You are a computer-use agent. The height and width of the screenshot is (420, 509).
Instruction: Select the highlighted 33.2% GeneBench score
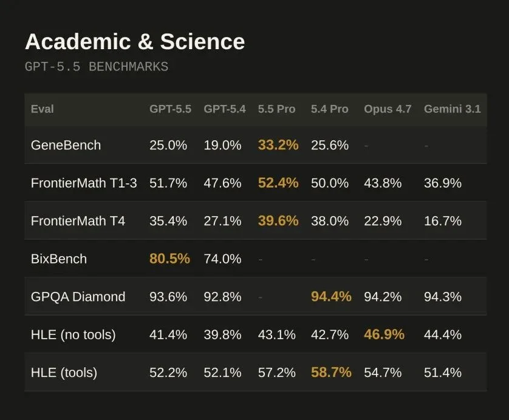point(278,145)
